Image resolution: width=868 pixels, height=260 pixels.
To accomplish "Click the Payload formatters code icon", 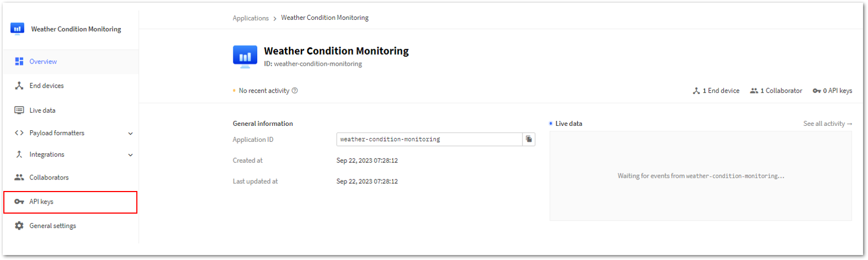I will coord(19,133).
